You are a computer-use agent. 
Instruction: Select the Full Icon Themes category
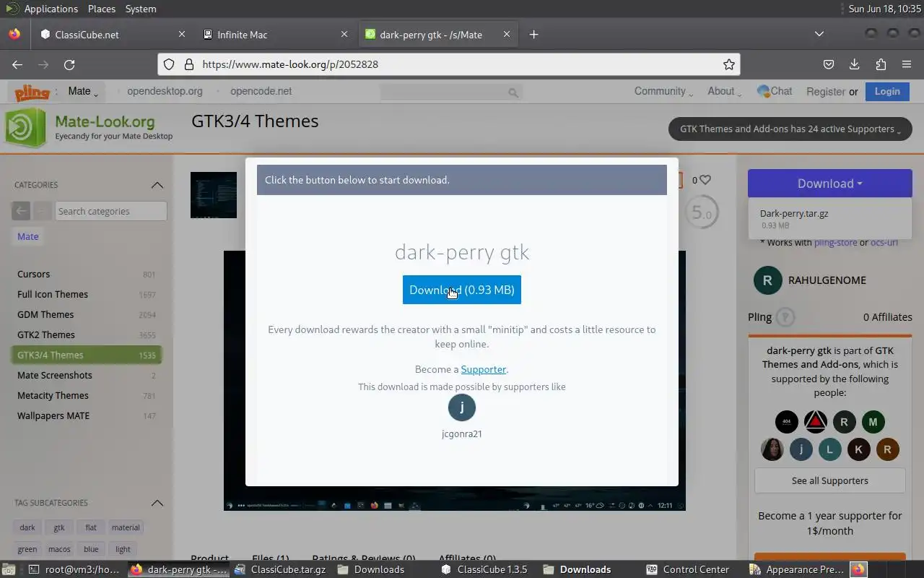(87, 295)
